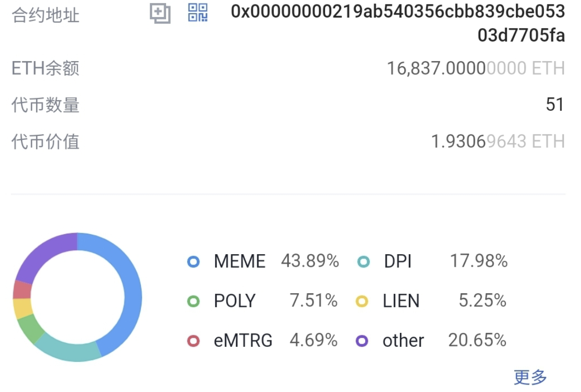Click the MEME 43.89% legend entry
581x392 pixels.
[x=263, y=261]
